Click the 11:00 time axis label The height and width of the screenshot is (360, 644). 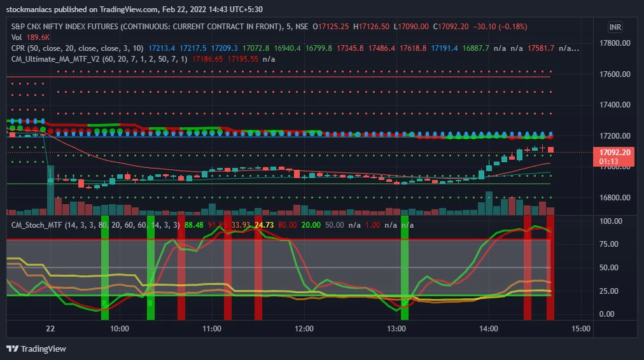click(211, 329)
